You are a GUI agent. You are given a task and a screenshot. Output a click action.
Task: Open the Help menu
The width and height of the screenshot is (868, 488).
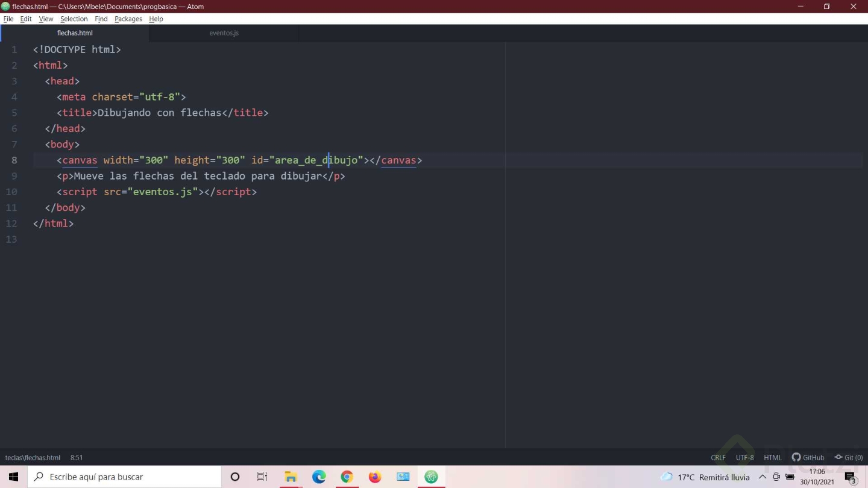156,19
